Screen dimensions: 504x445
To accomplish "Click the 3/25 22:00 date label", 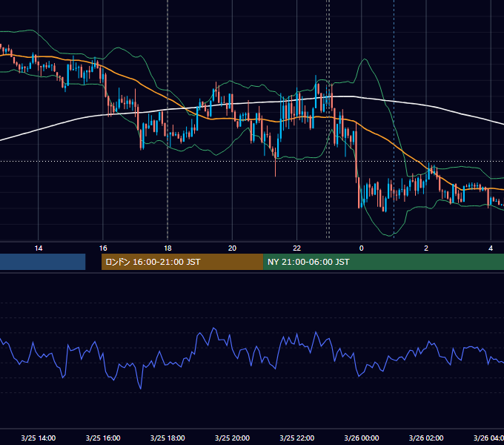I will 296,438.
